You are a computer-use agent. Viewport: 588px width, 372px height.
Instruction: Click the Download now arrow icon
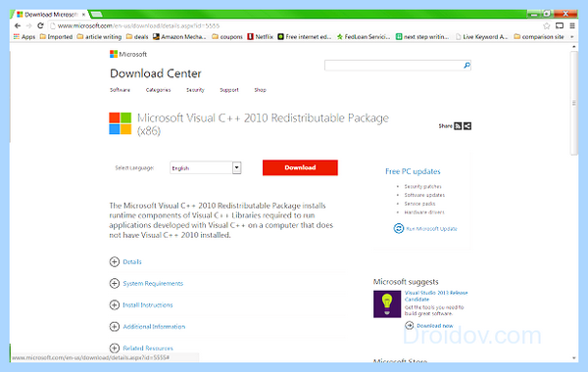click(409, 326)
